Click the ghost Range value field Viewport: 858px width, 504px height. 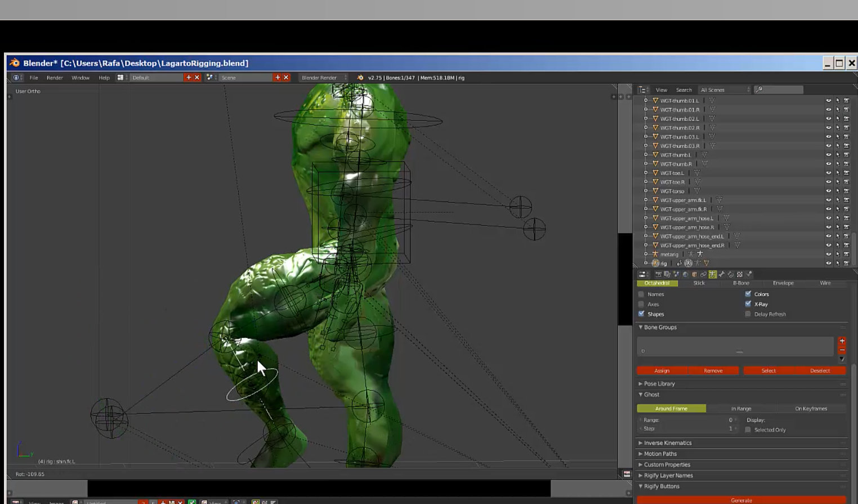(x=688, y=420)
